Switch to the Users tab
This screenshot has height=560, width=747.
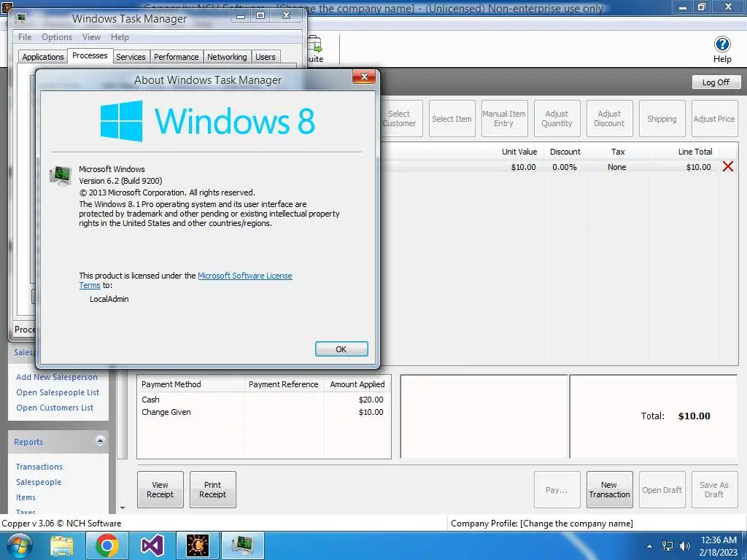[x=265, y=57]
